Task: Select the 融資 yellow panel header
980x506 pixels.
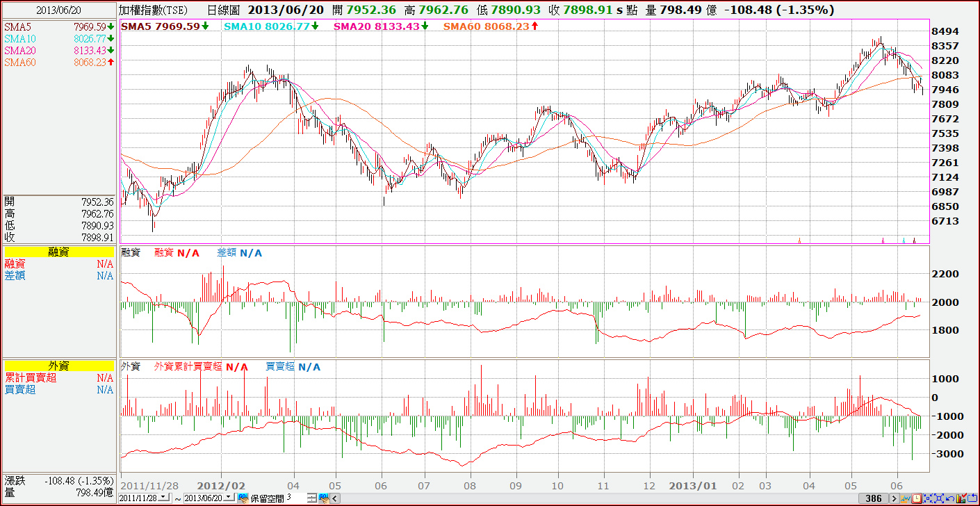Action: tap(59, 252)
